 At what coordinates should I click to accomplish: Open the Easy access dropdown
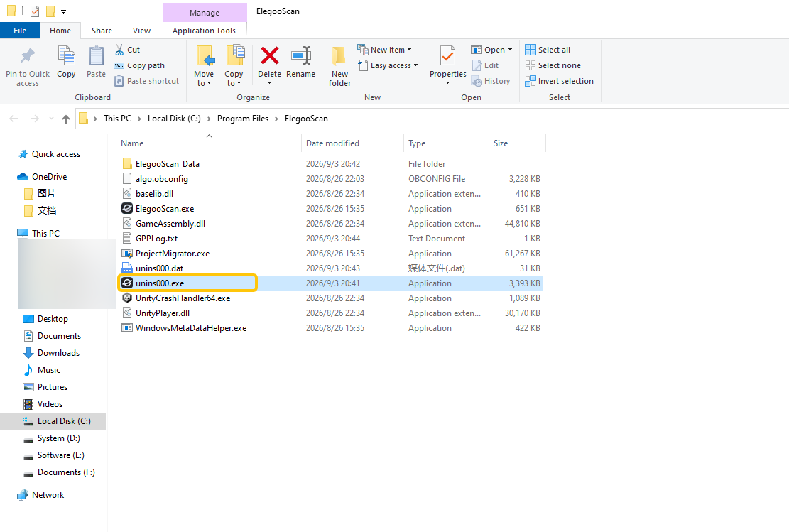388,65
